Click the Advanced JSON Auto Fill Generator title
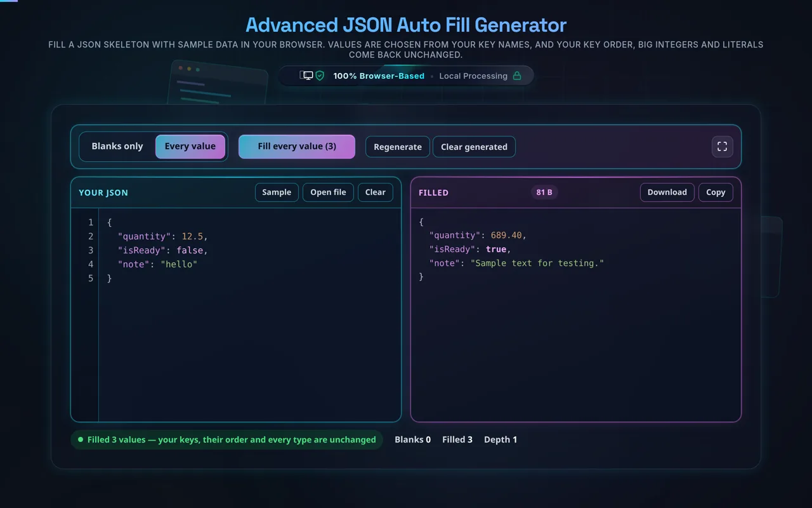 [406, 25]
